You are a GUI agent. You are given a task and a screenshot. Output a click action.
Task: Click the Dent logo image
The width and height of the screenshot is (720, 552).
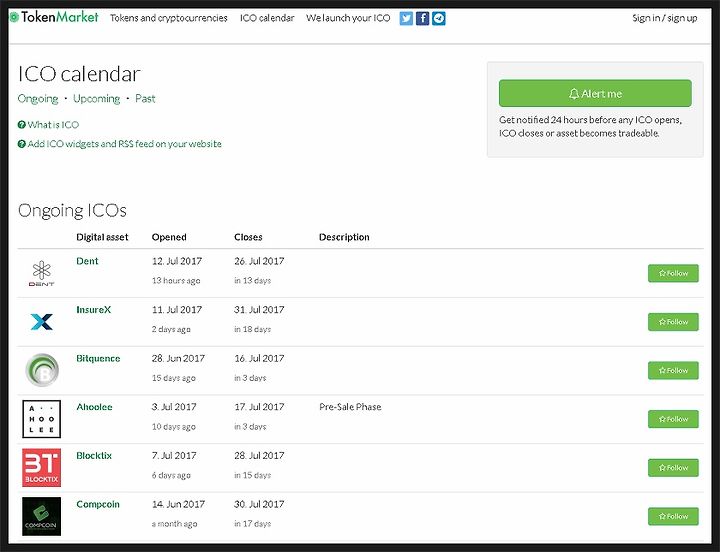[x=42, y=273]
